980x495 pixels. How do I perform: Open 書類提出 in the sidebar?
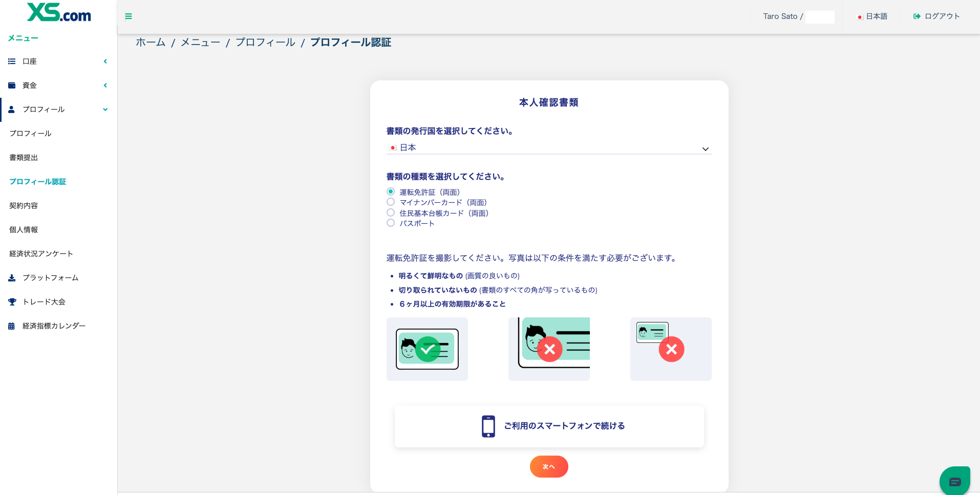(x=24, y=158)
